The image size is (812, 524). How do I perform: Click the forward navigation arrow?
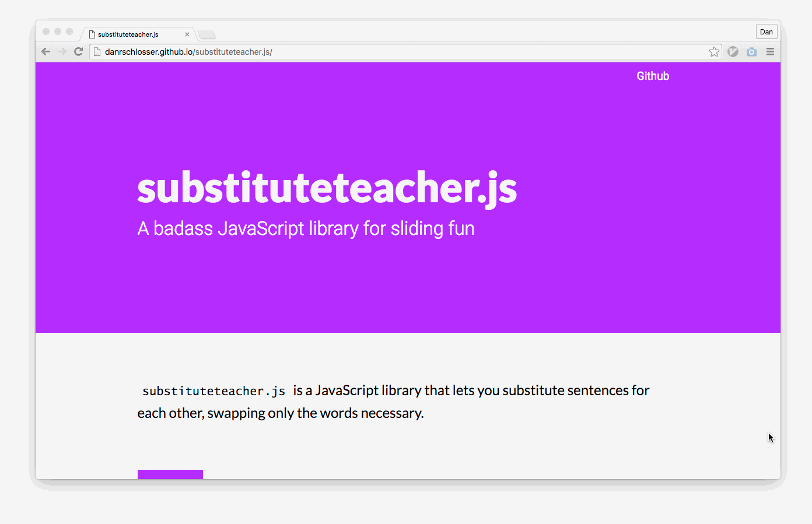pos(62,52)
